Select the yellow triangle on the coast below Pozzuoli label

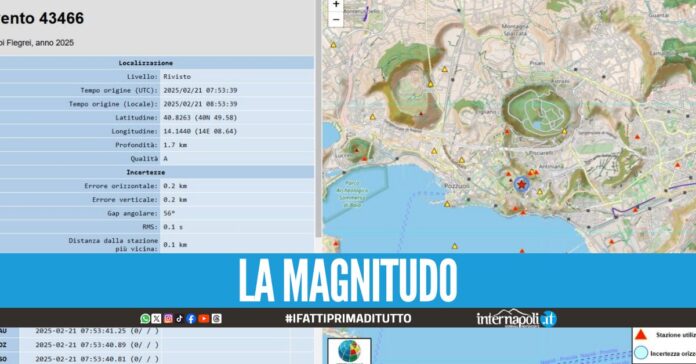pos(447,204)
